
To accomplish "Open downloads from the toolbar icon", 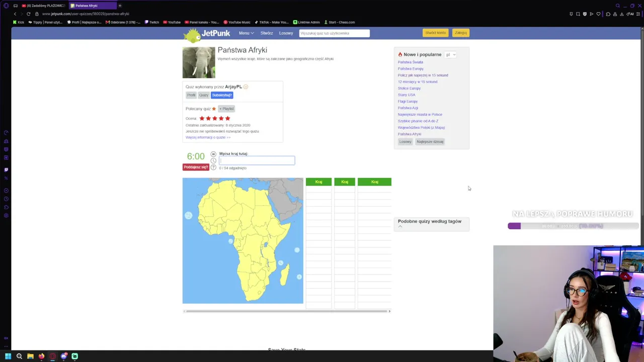I will click(621, 14).
